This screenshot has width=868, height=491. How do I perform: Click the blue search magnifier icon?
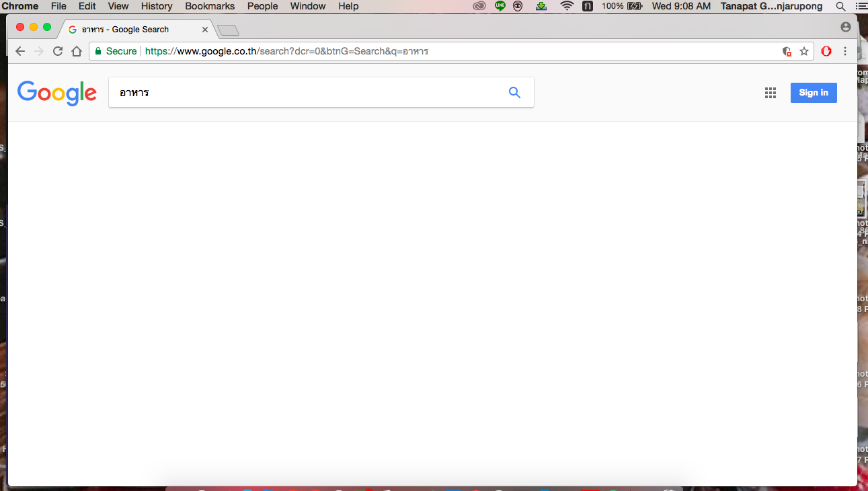(514, 93)
